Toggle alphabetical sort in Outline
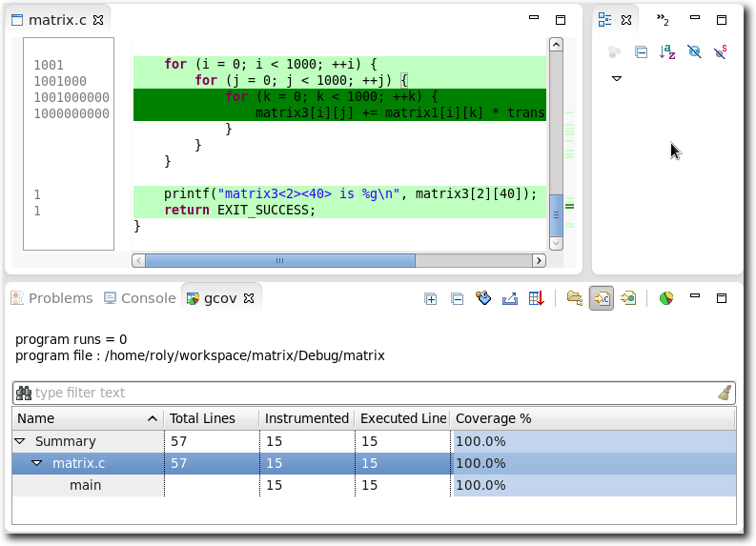Image resolution: width=756 pixels, height=546 pixels. coord(667,51)
